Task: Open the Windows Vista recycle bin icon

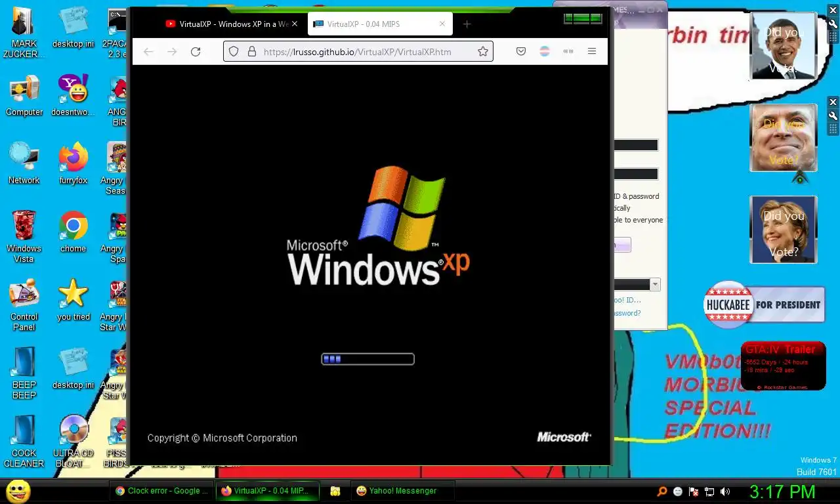Action: [24, 236]
